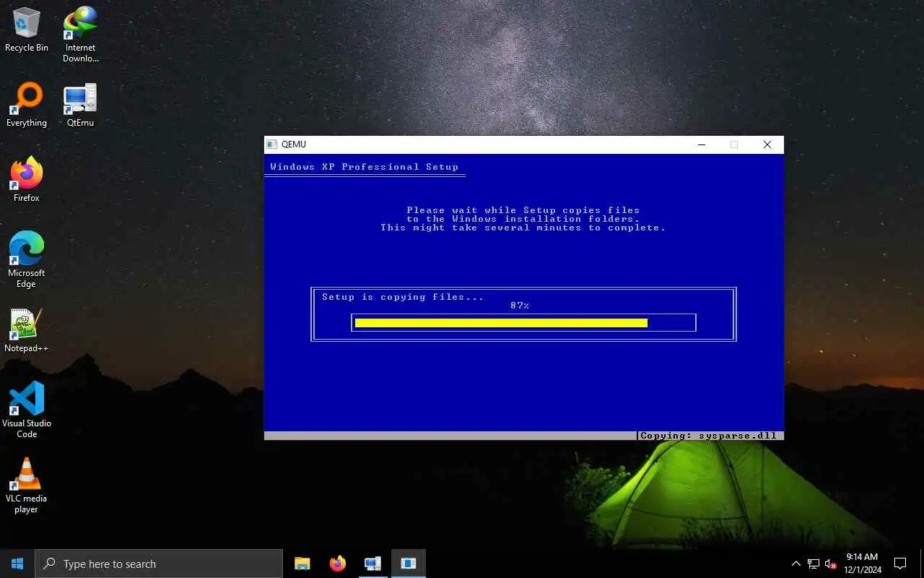The image size is (924, 578).
Task: Click the 'to the Windows installation folders.' line
Action: 523,219
